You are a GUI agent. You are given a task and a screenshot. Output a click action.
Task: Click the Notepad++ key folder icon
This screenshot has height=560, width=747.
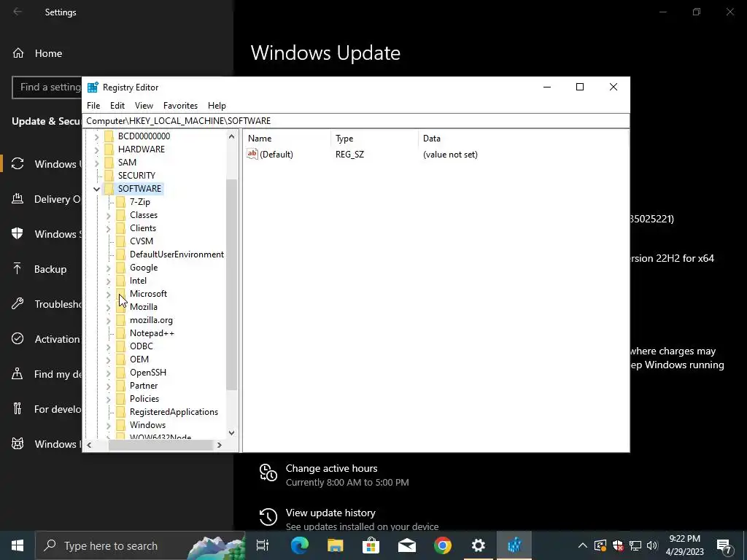tap(121, 333)
